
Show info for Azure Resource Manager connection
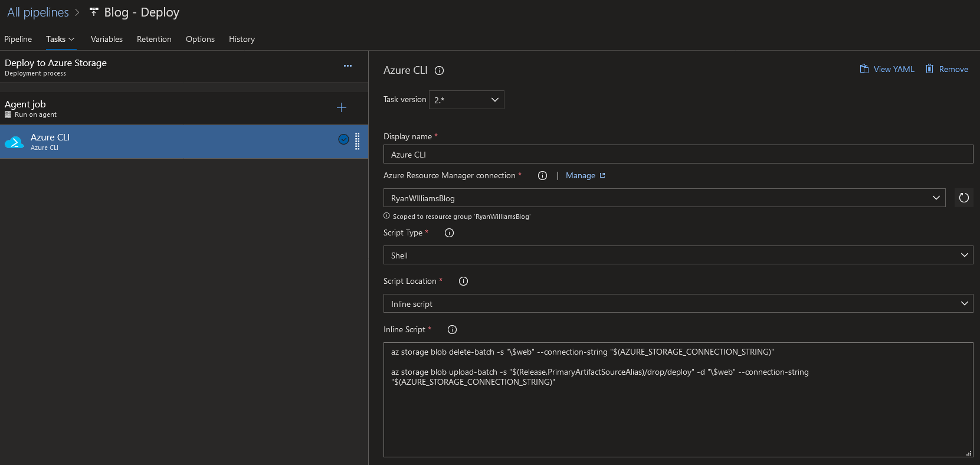pyautogui.click(x=543, y=176)
